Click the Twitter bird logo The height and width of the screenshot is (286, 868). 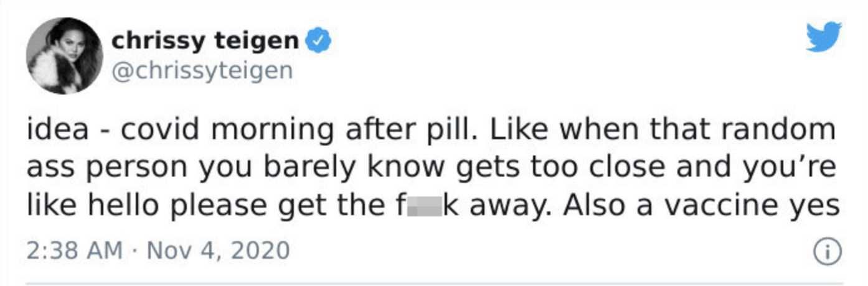point(824,37)
